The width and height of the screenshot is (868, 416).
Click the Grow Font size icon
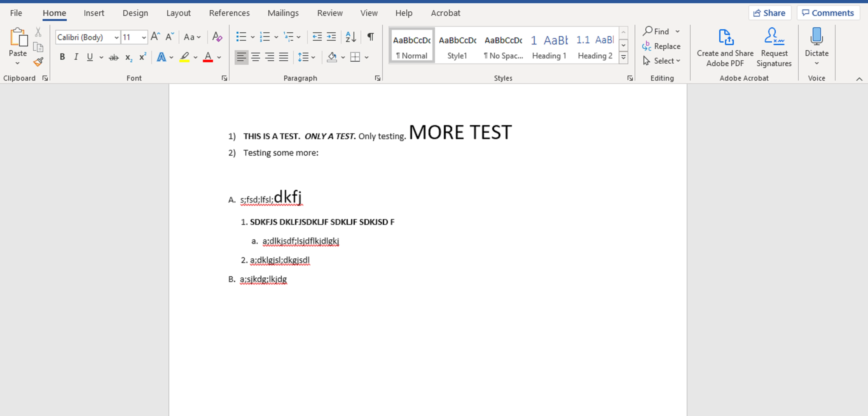pyautogui.click(x=155, y=37)
